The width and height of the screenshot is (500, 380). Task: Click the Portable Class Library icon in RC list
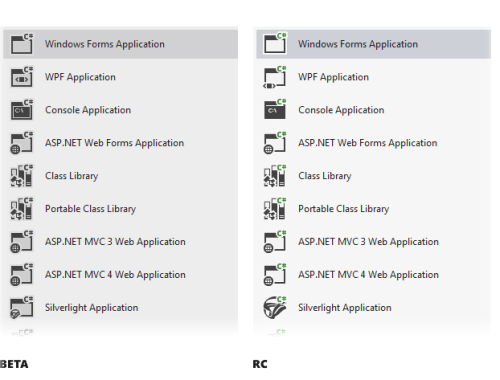pos(275,208)
